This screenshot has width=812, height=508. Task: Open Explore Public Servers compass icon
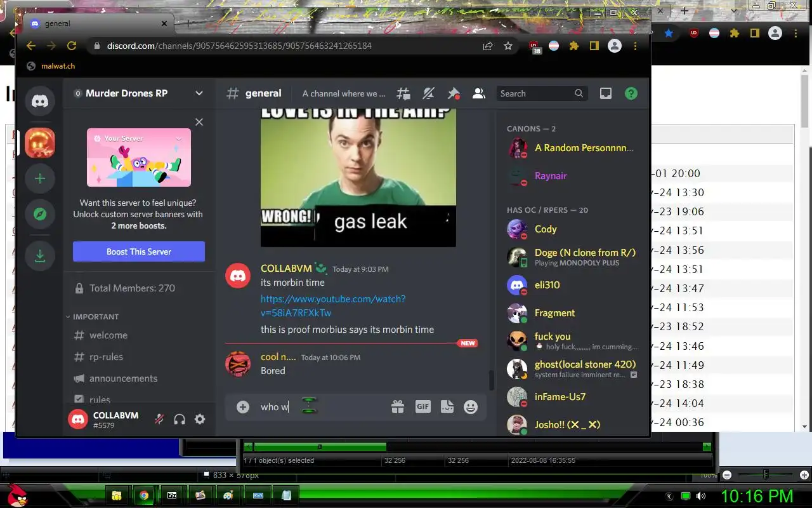[x=40, y=214]
